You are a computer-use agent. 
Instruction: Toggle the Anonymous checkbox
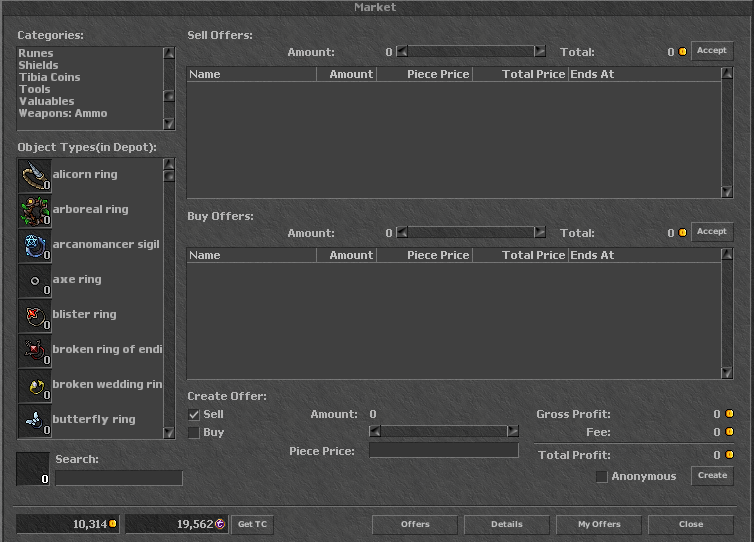[601, 477]
